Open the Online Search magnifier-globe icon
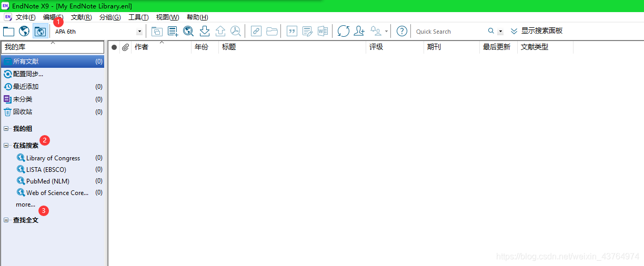Image resolution: width=644 pixels, height=266 pixels. click(188, 32)
